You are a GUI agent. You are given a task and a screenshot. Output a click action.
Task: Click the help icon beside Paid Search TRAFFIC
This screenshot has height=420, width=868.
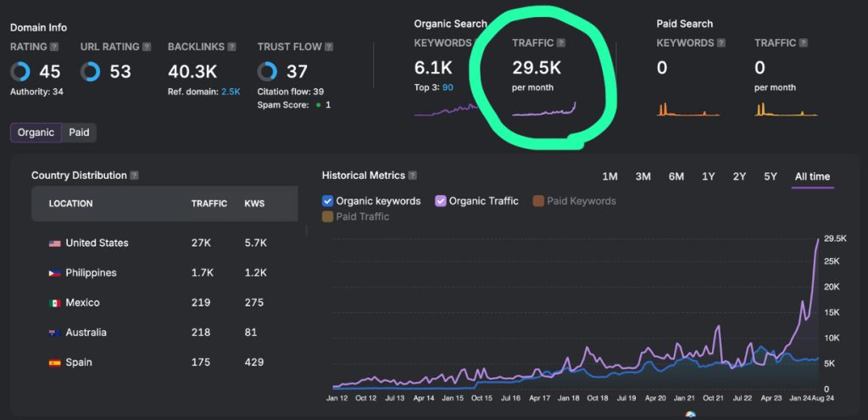[804, 42]
